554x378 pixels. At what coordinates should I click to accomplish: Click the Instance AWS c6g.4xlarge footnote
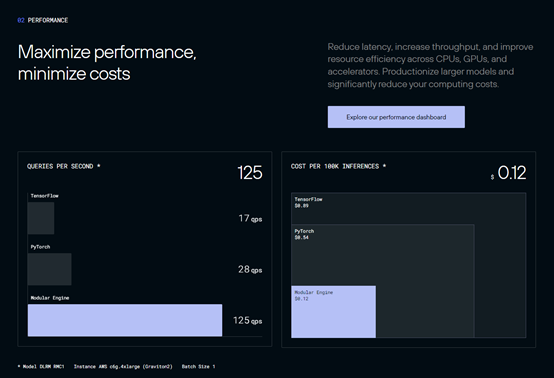point(123,366)
